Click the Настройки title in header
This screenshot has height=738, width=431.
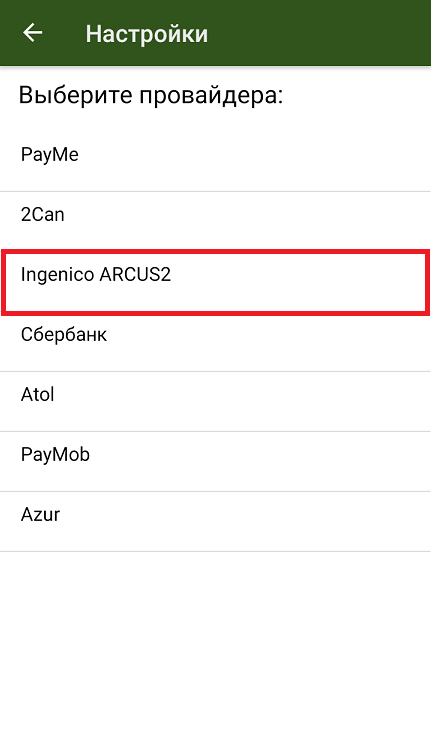(146, 34)
